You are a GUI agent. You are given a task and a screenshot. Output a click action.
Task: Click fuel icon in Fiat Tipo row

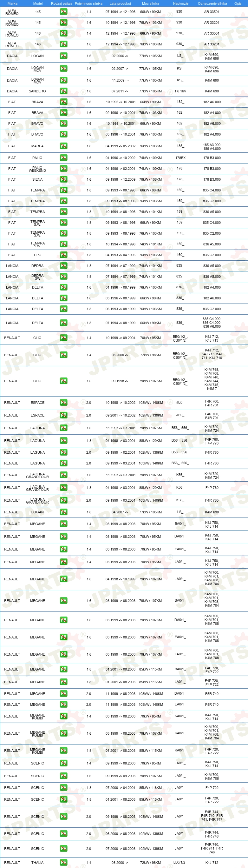coord(64,255)
